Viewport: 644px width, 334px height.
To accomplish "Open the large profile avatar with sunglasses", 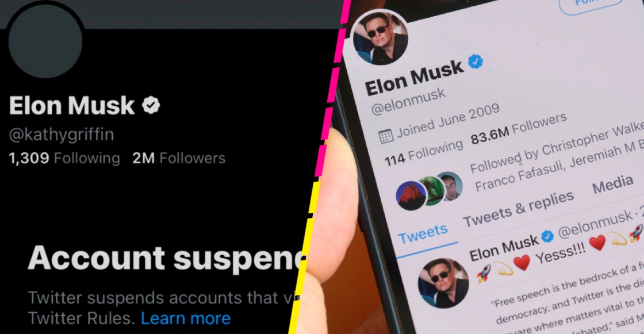I will pos(379,38).
